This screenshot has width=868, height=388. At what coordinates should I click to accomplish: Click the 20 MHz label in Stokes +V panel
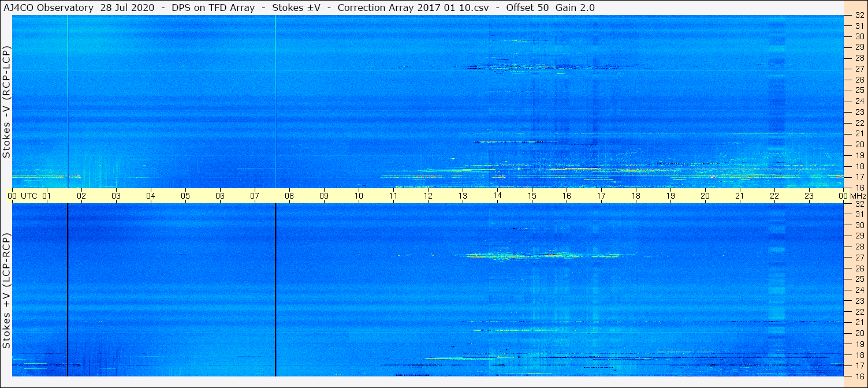(x=859, y=333)
